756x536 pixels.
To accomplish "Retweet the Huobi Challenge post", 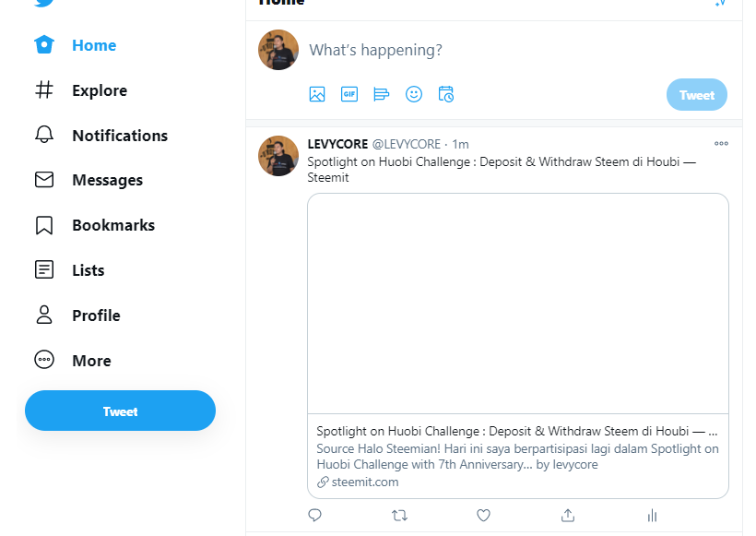I will [400, 516].
